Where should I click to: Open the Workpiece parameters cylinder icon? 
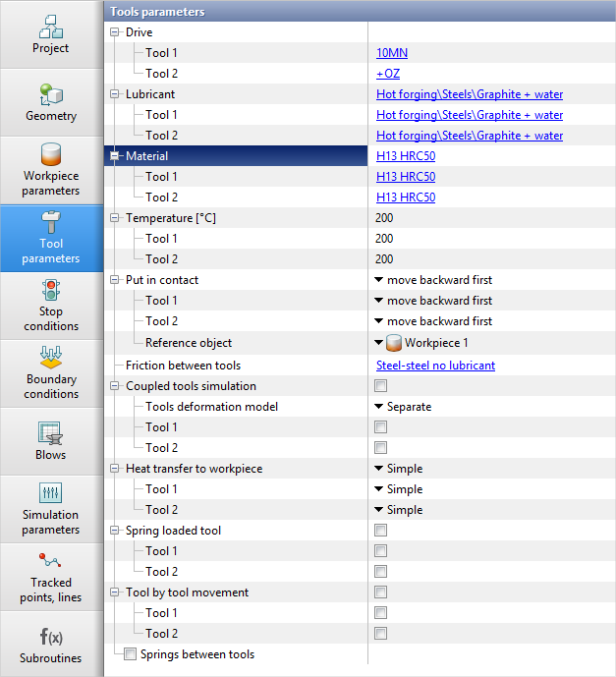pos(51,154)
